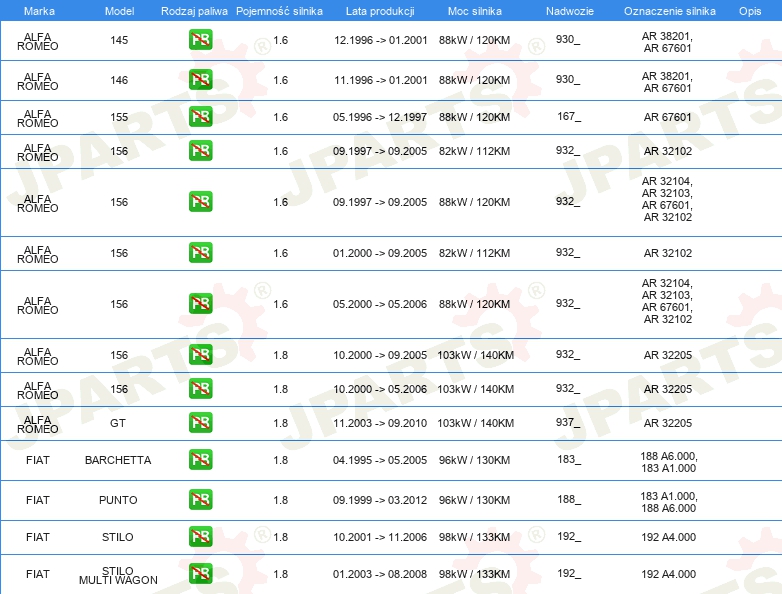Click the fuel icon in the Fiat Stilo 10.2001 row
The image size is (782, 594).
pyautogui.click(x=200, y=537)
